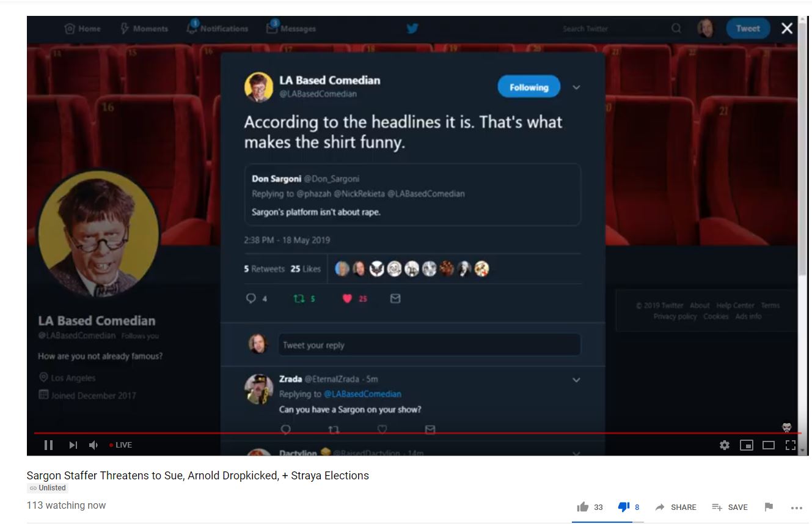Open the Notifications tab

tap(218, 28)
